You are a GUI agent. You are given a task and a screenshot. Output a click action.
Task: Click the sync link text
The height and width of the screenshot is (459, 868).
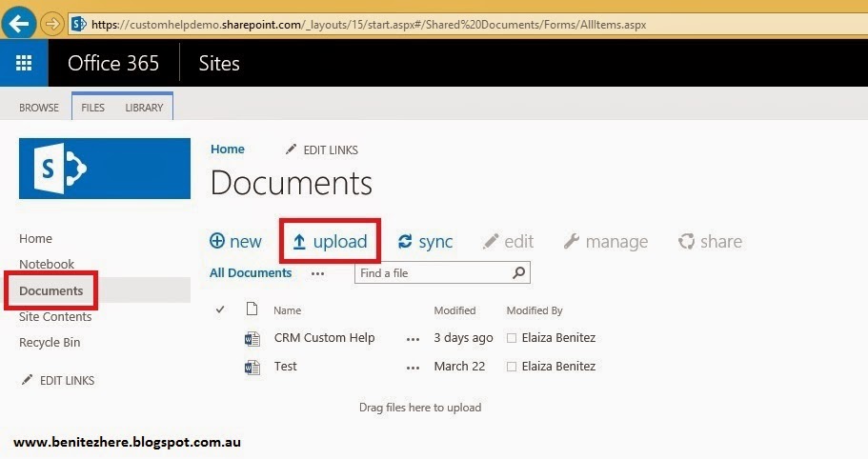[x=435, y=242]
